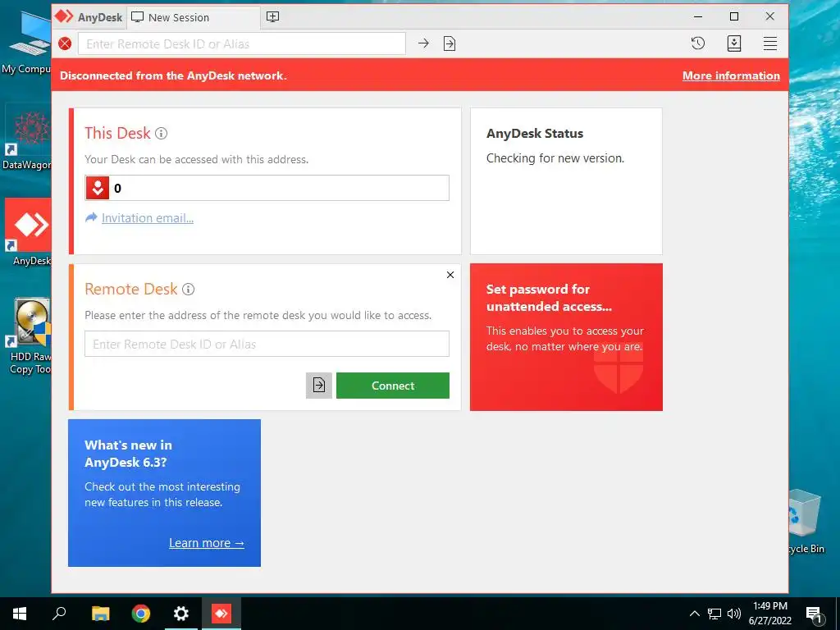This screenshot has height=630, width=840.
Task: Open the Windows Start menu
Action: pos(20,614)
